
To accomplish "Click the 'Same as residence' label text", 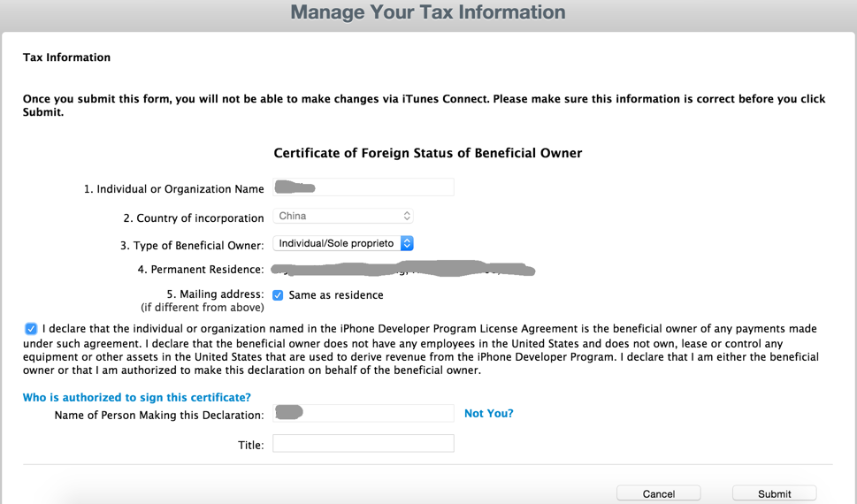I will pos(336,295).
